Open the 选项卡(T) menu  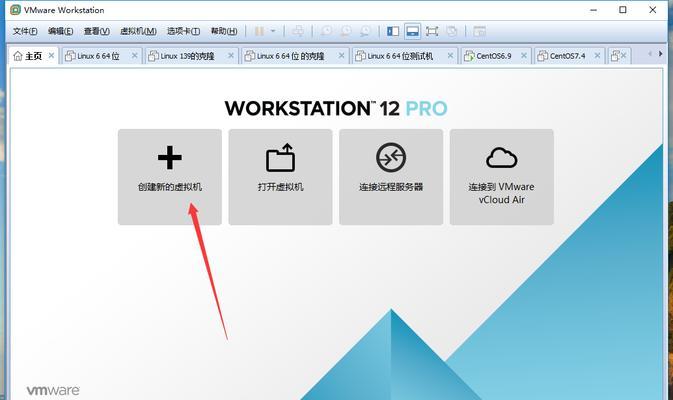pyautogui.click(x=183, y=31)
